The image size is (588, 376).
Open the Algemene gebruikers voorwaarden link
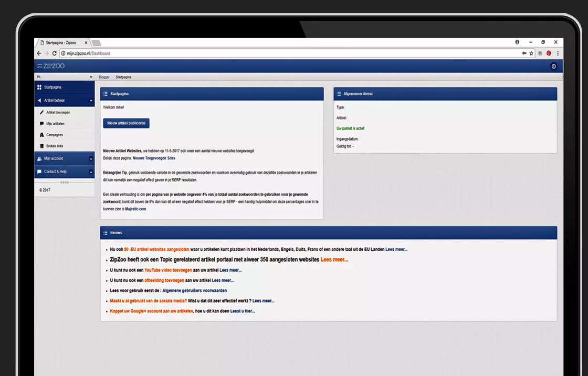(x=194, y=291)
